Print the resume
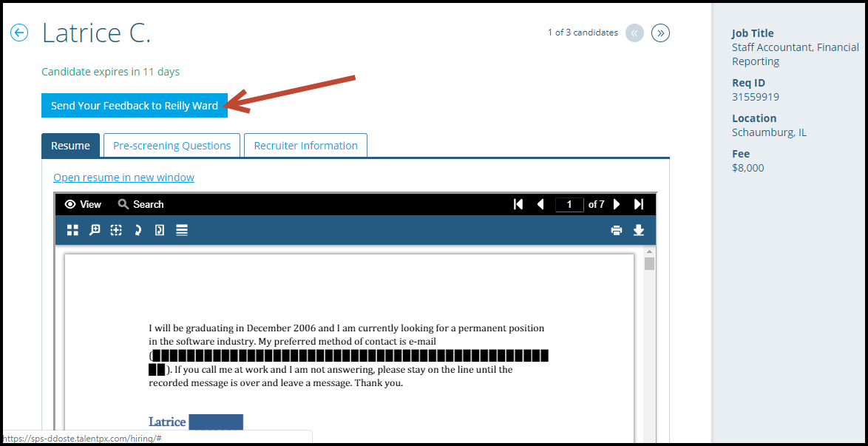868x446 pixels. tap(617, 230)
